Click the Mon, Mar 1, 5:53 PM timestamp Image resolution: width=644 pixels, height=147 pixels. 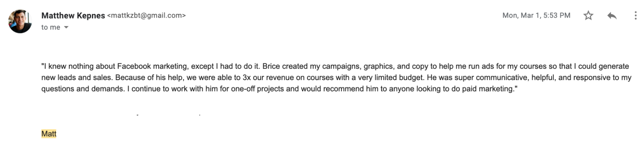pyautogui.click(x=536, y=16)
